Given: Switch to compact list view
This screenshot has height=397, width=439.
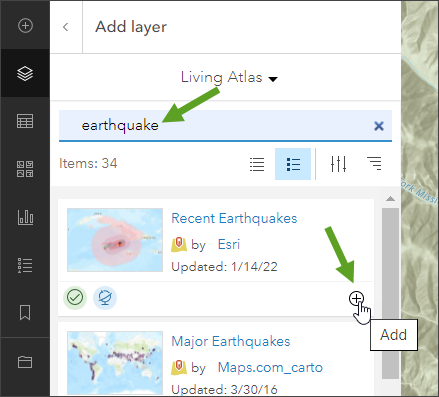Looking at the screenshot, I should point(257,164).
